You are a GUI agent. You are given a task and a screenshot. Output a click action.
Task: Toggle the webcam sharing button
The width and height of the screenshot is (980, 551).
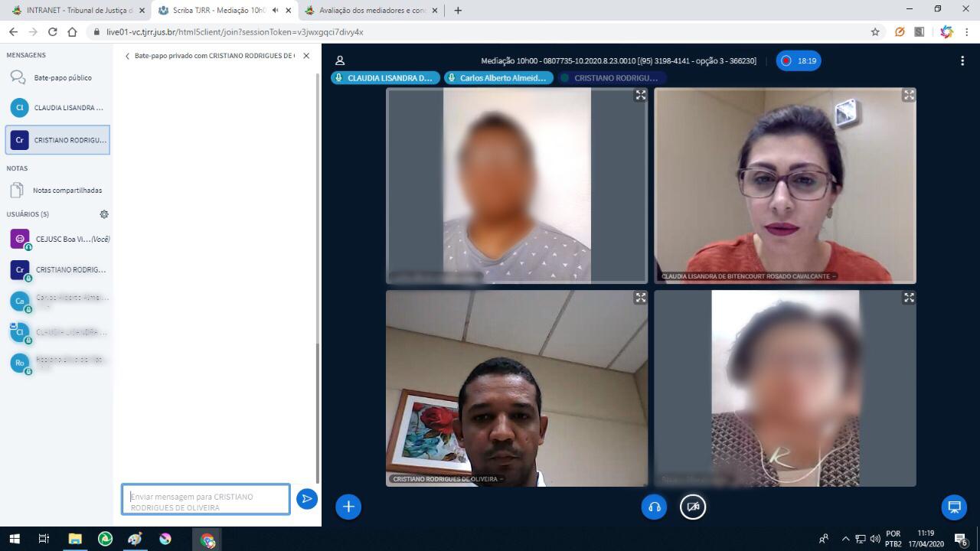[x=693, y=507]
